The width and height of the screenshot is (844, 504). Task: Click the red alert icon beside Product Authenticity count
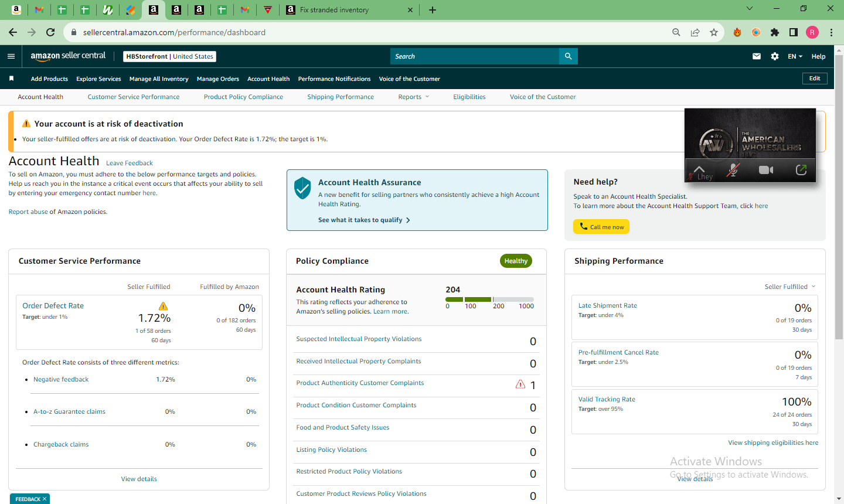point(520,384)
